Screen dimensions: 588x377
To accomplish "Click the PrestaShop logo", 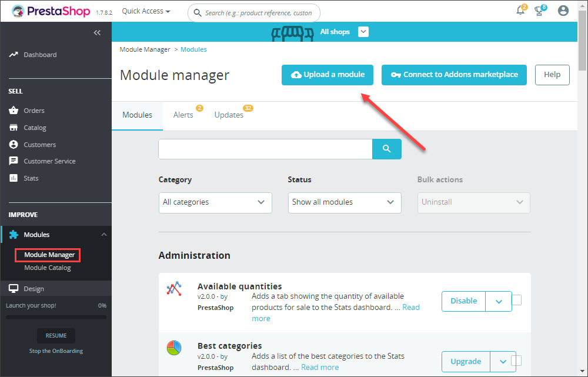I will pos(51,11).
